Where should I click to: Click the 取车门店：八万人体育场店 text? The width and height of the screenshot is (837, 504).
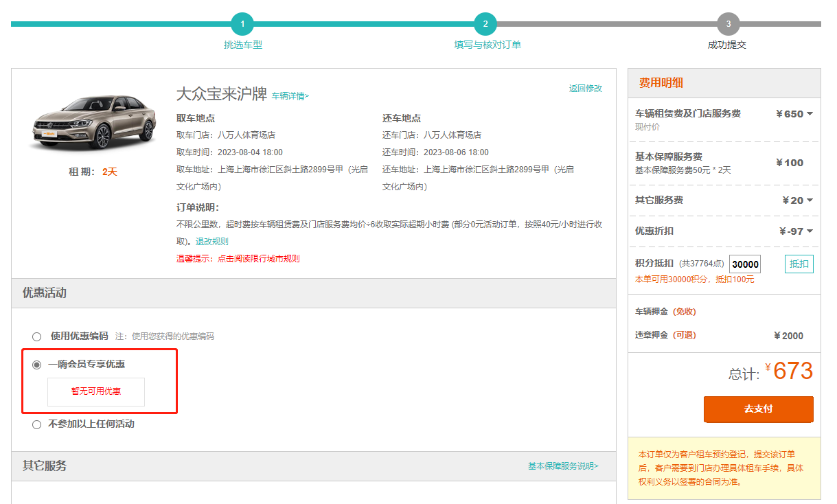click(x=226, y=135)
